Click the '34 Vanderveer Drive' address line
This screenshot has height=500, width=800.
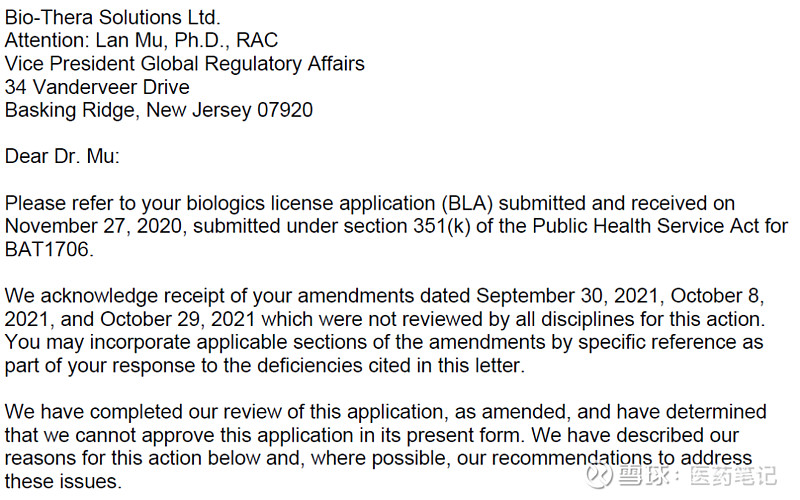[97, 87]
